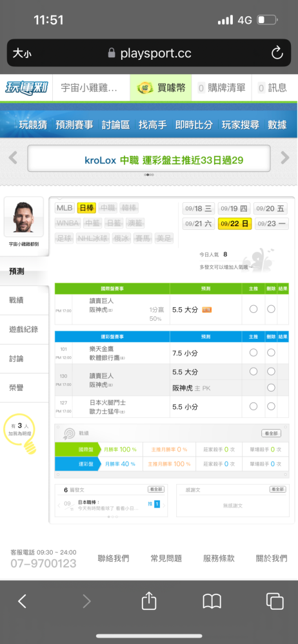Open 訊息 messages
This screenshot has width=298, height=644.
pyautogui.click(x=272, y=88)
